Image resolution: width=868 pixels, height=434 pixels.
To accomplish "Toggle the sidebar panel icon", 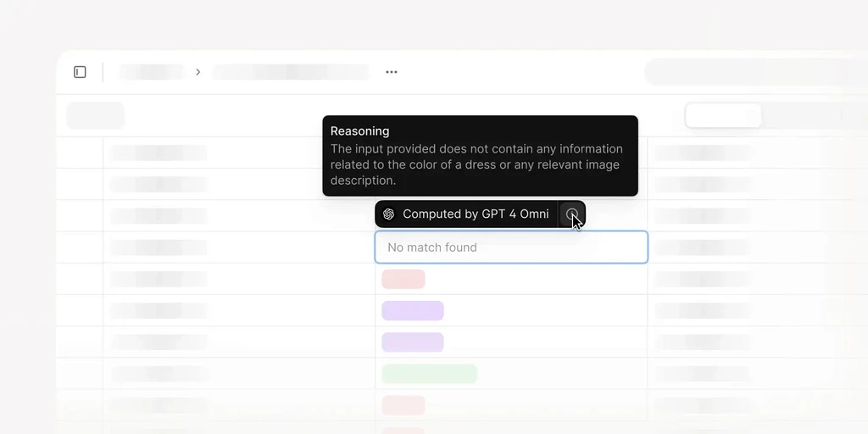I will point(80,72).
